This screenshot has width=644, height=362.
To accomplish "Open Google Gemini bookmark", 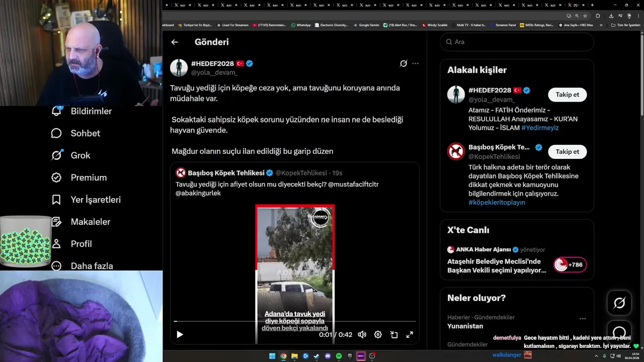I will [366, 25].
